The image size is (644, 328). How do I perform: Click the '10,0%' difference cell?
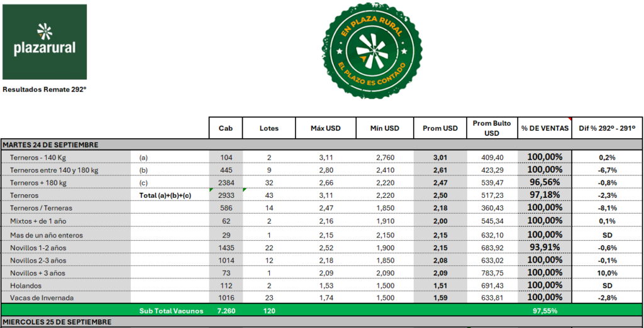(x=608, y=273)
